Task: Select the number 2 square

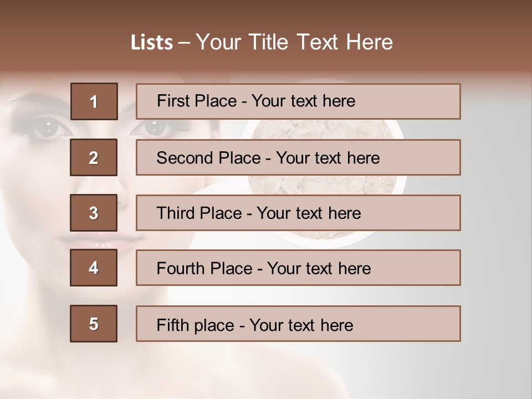Action: 94,157
